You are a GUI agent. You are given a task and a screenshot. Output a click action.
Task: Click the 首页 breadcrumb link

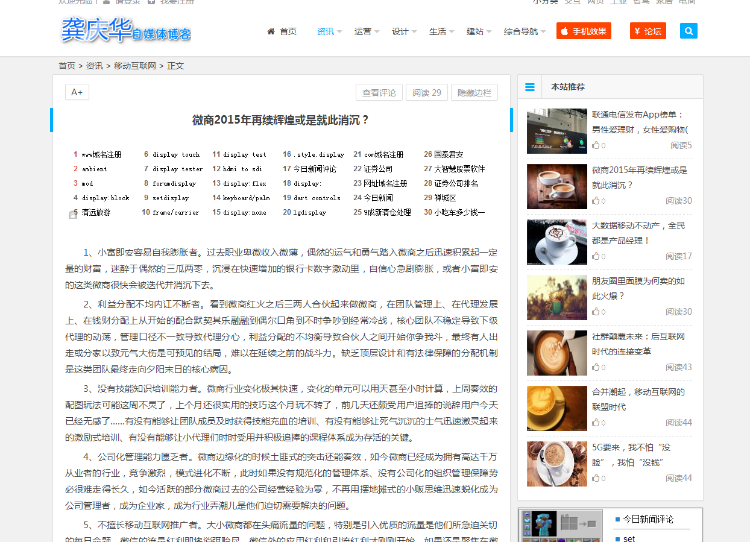tap(66, 66)
